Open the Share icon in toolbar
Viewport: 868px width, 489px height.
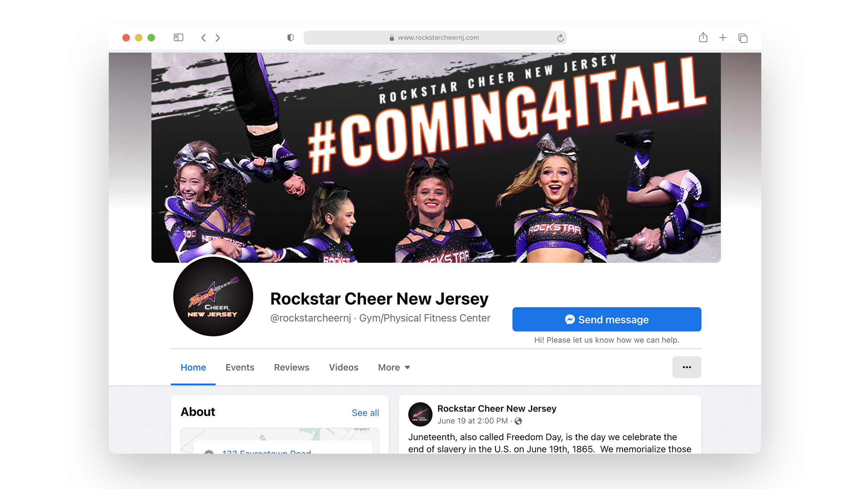tap(703, 37)
